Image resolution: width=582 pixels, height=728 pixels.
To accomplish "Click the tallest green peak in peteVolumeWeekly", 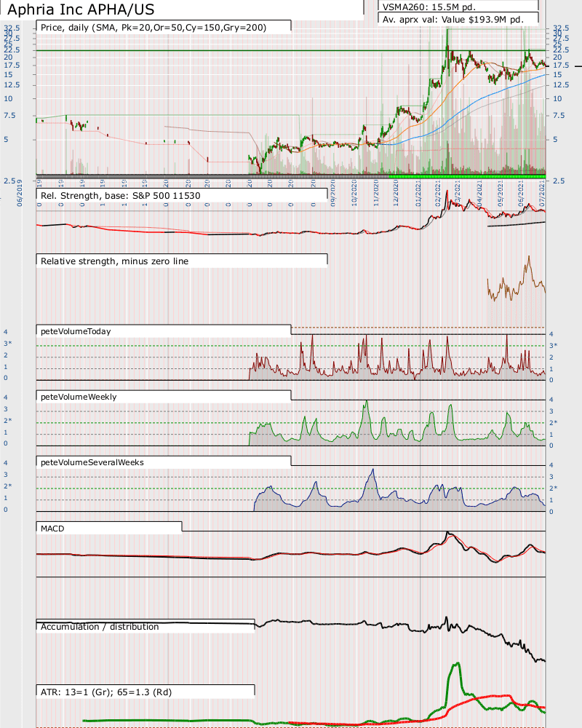I will pos(367,403).
